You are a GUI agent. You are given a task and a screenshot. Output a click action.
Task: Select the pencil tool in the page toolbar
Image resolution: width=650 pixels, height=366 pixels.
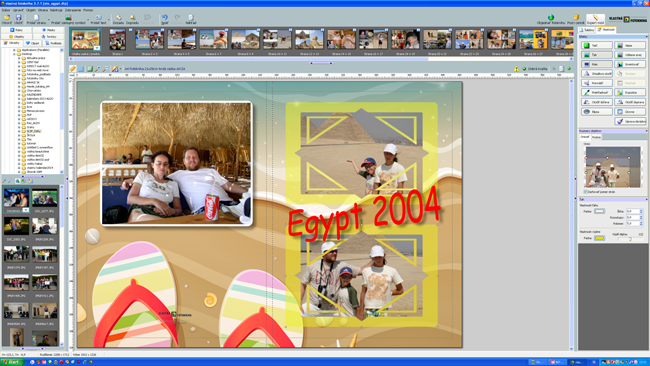tap(73, 69)
